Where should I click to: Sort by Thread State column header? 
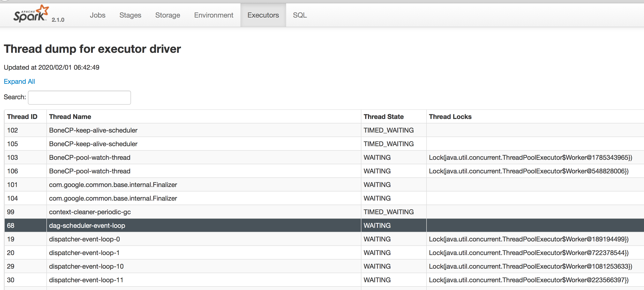click(x=383, y=117)
